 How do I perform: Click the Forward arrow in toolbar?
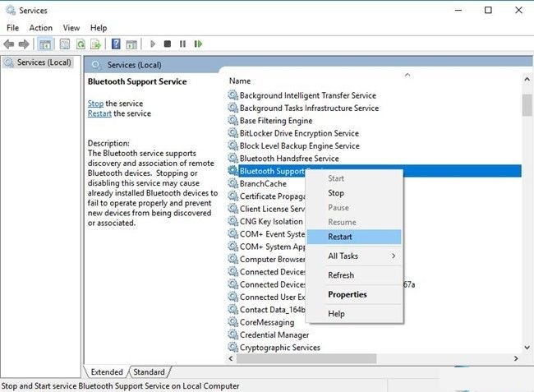click(x=24, y=44)
